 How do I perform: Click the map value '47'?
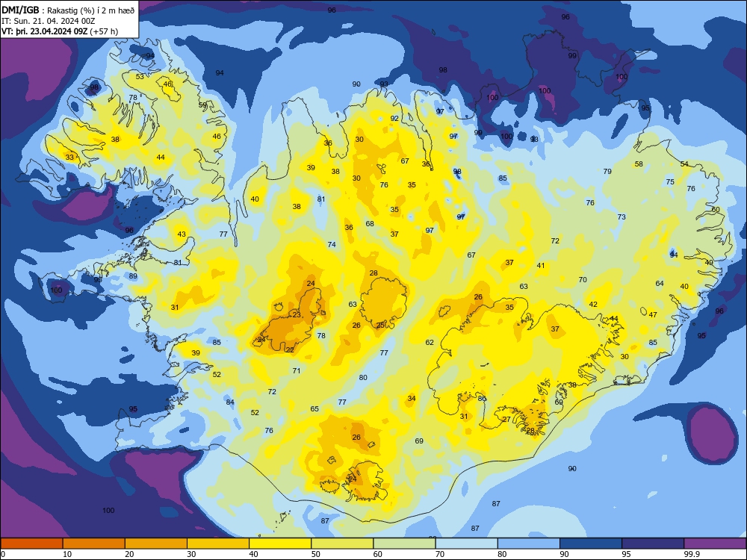653,315
